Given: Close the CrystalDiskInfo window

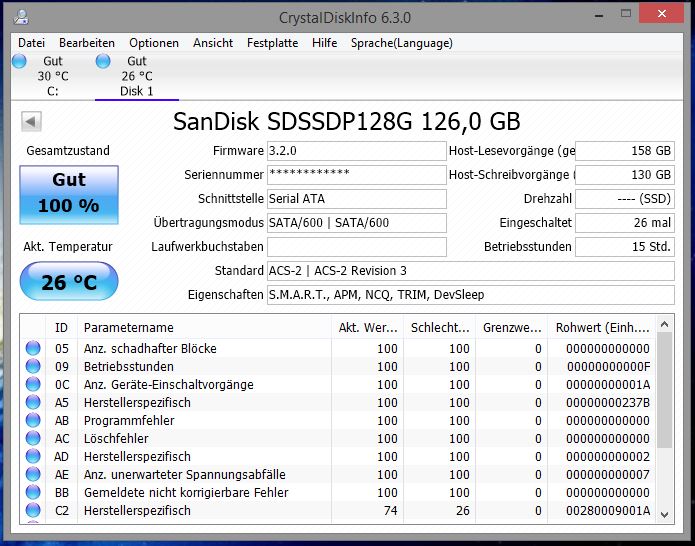Looking at the screenshot, I should 661,14.
